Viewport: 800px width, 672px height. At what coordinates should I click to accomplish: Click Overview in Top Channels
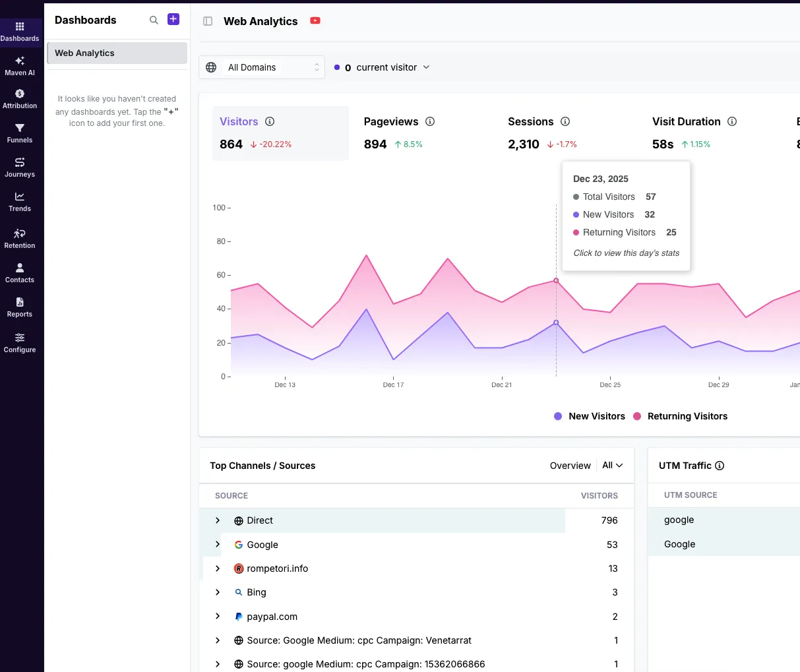(570, 466)
